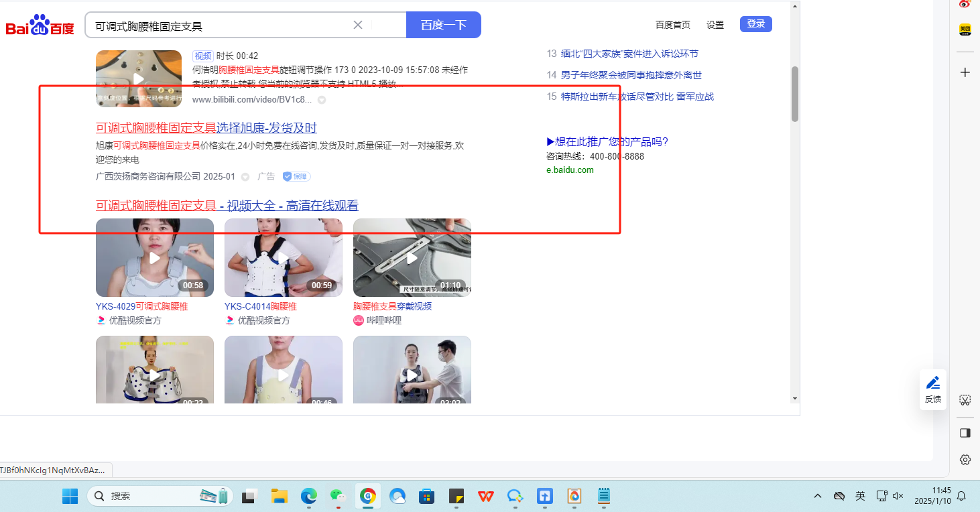Open Task View on the taskbar
The image size is (980, 512).
pyautogui.click(x=249, y=497)
